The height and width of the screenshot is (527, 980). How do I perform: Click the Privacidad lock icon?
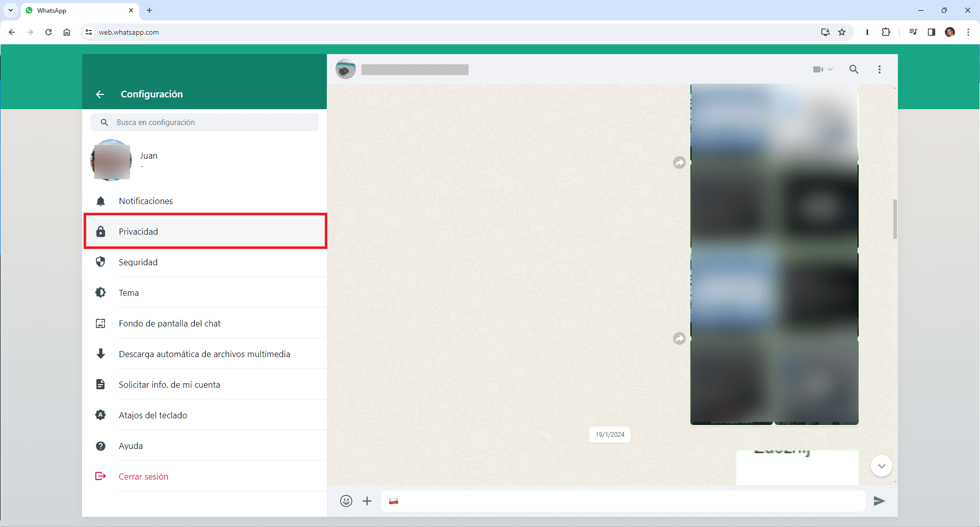click(x=101, y=232)
